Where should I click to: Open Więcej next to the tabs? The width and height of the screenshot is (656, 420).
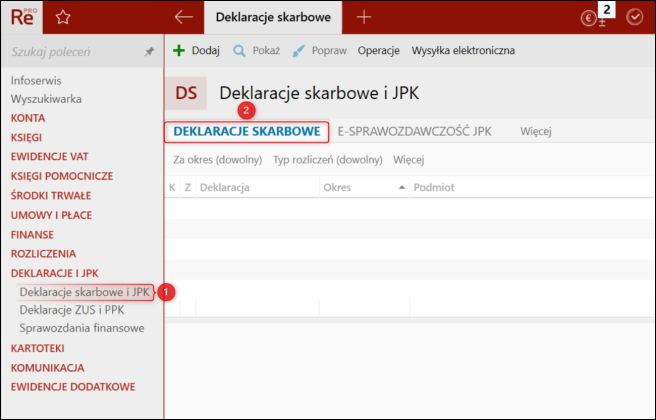(x=536, y=131)
